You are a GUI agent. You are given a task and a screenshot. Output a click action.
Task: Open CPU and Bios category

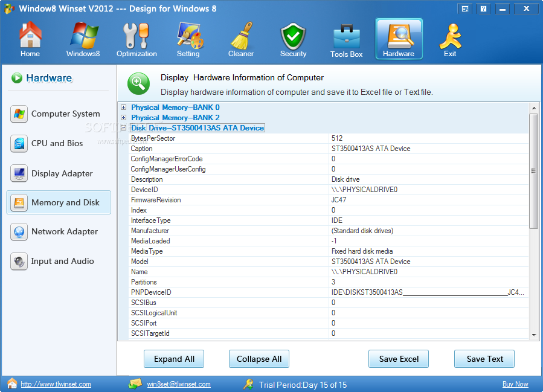point(59,143)
